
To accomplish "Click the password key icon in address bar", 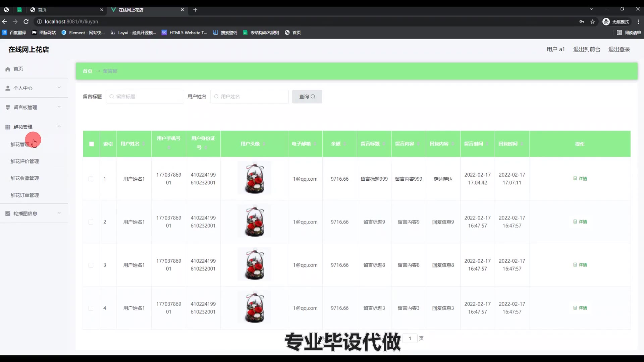I will [x=582, y=21].
